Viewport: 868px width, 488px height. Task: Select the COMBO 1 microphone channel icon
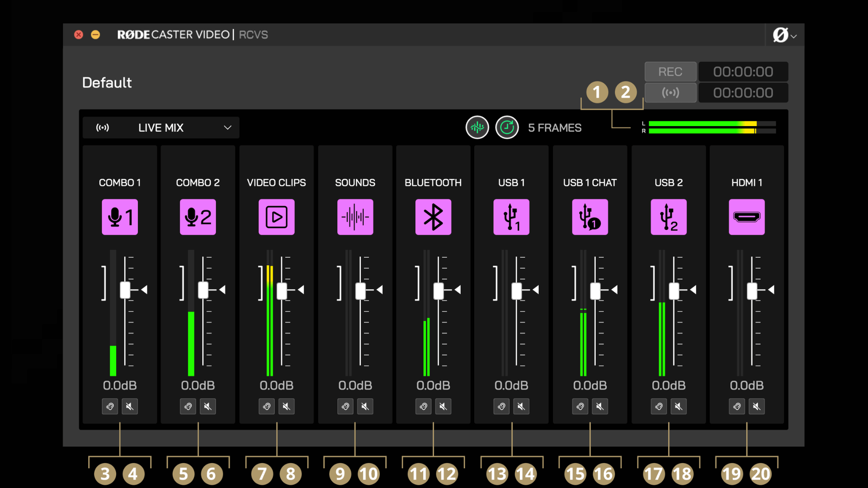(119, 217)
